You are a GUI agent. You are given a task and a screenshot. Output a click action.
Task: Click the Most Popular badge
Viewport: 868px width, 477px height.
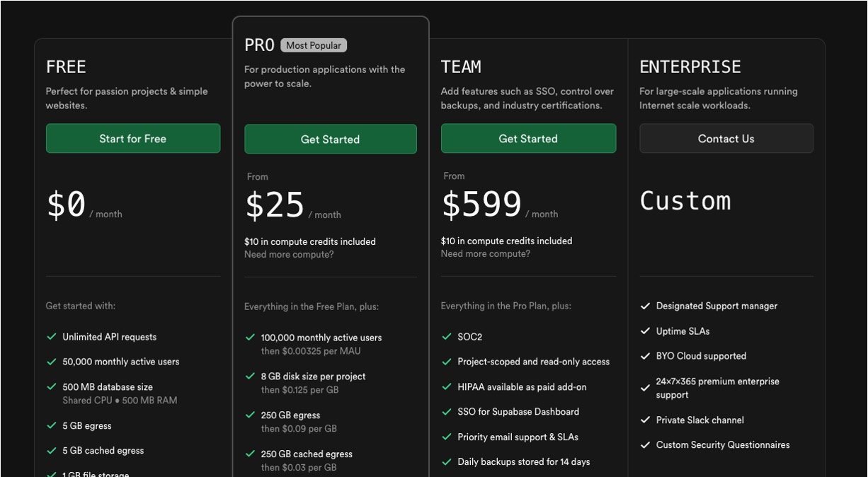[x=314, y=45]
